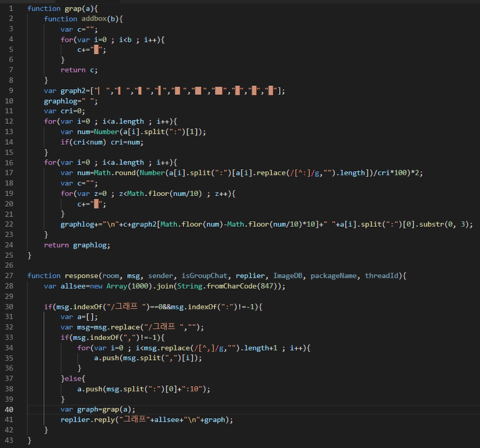Click line number 1 in the gutter

11,9
